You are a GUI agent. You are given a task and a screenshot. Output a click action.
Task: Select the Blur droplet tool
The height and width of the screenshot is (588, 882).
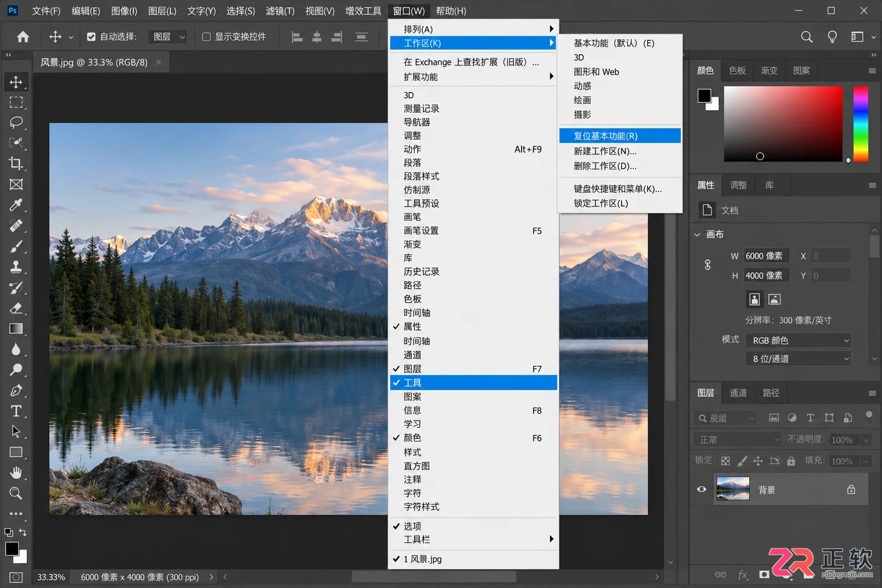click(16, 349)
